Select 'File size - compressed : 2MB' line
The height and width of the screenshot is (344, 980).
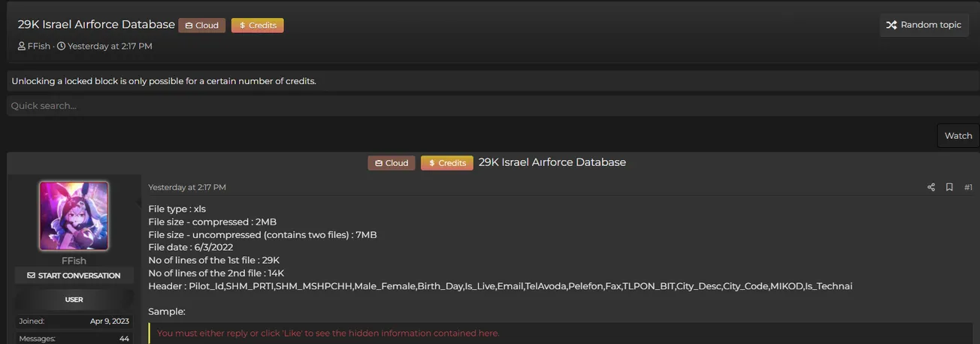[x=212, y=222]
